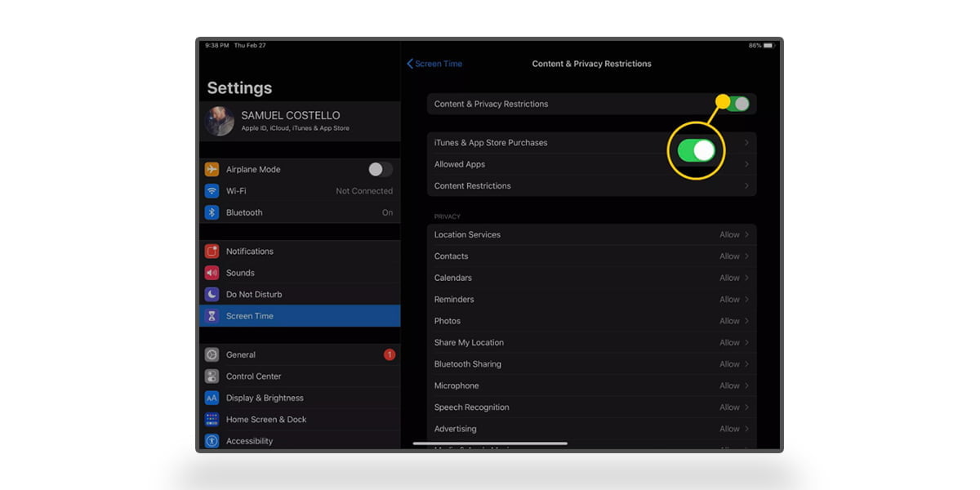980x490 pixels.
Task: Disable the Content & Privacy Restrictions switch
Action: coord(737,104)
